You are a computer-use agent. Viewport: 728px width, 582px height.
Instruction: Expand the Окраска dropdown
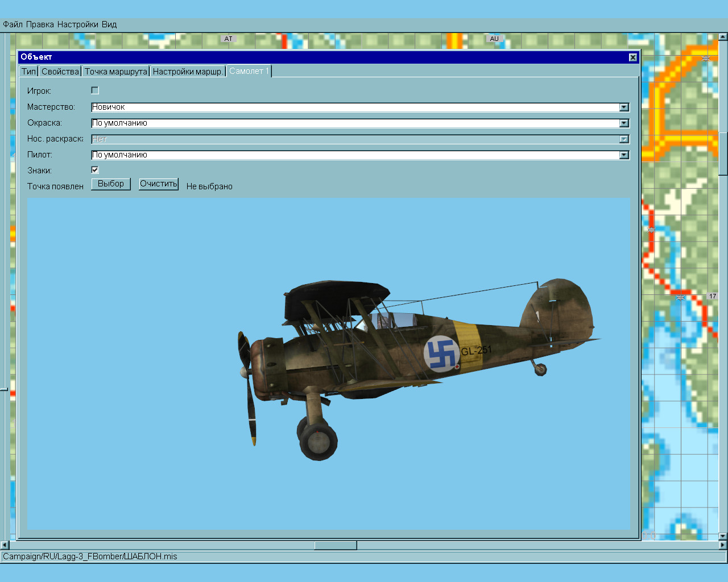(624, 123)
